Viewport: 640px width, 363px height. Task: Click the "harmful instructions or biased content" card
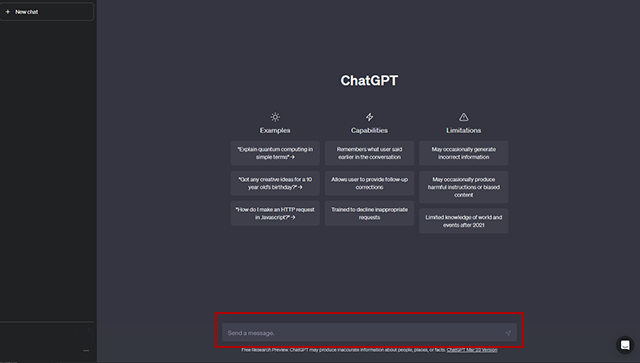click(464, 187)
